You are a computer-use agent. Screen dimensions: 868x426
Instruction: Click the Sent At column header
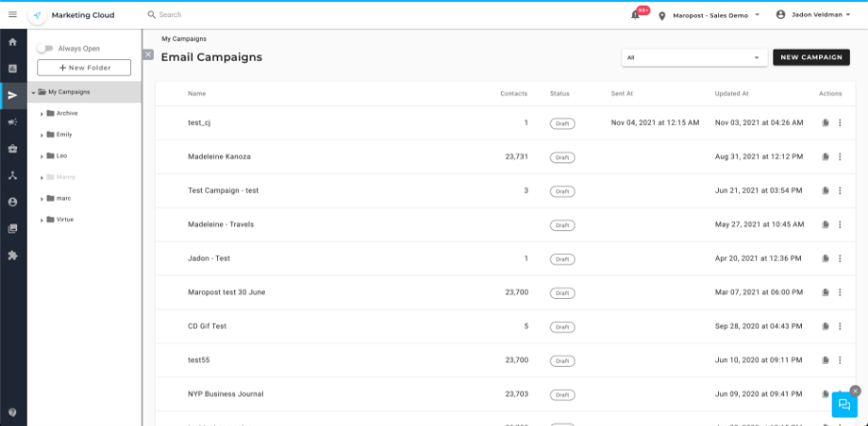(x=621, y=94)
